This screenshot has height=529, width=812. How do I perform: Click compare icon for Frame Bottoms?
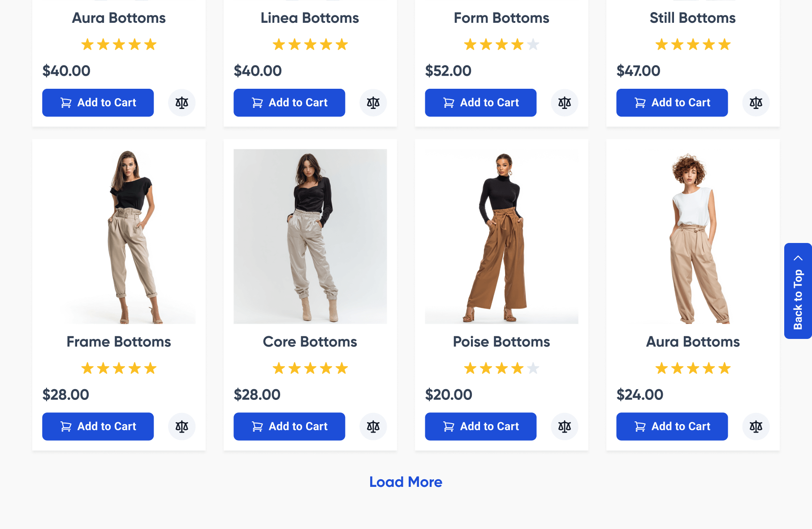[x=181, y=426]
